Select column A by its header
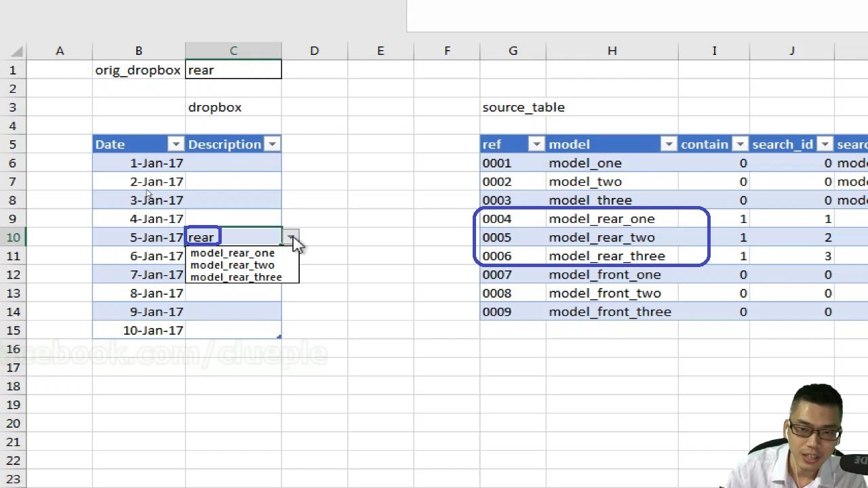Image resolution: width=868 pixels, height=488 pixels. coord(60,51)
